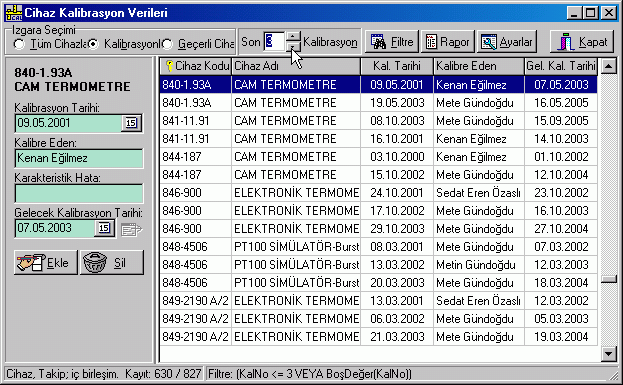
Task: Select row 848-4506 dated 08.03.2001
Action: [x=378, y=247]
